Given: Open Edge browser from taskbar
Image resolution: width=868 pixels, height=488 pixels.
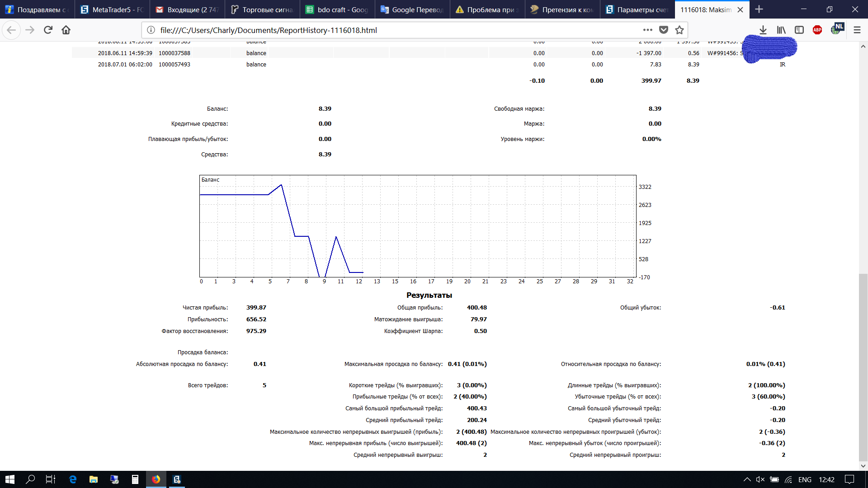Looking at the screenshot, I should tap(72, 479).
